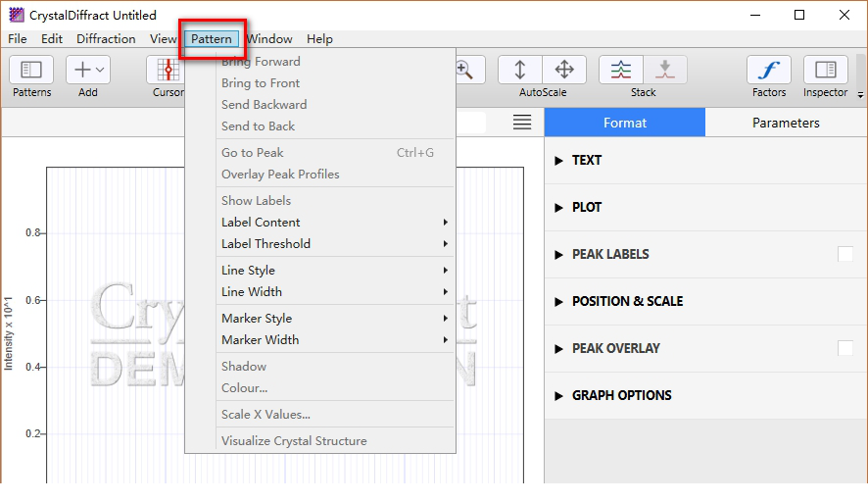Click the Intensity x 10^1 axis title
The image size is (868, 502).
pyautogui.click(x=8, y=333)
